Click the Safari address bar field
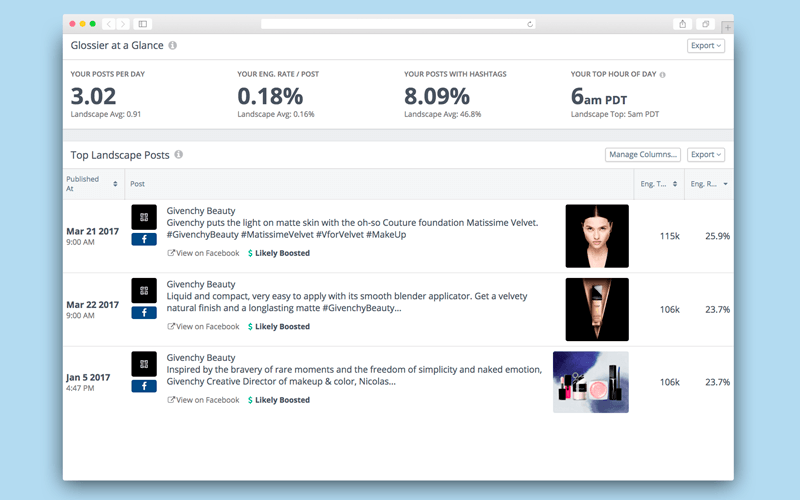The image size is (800, 500). [x=398, y=24]
